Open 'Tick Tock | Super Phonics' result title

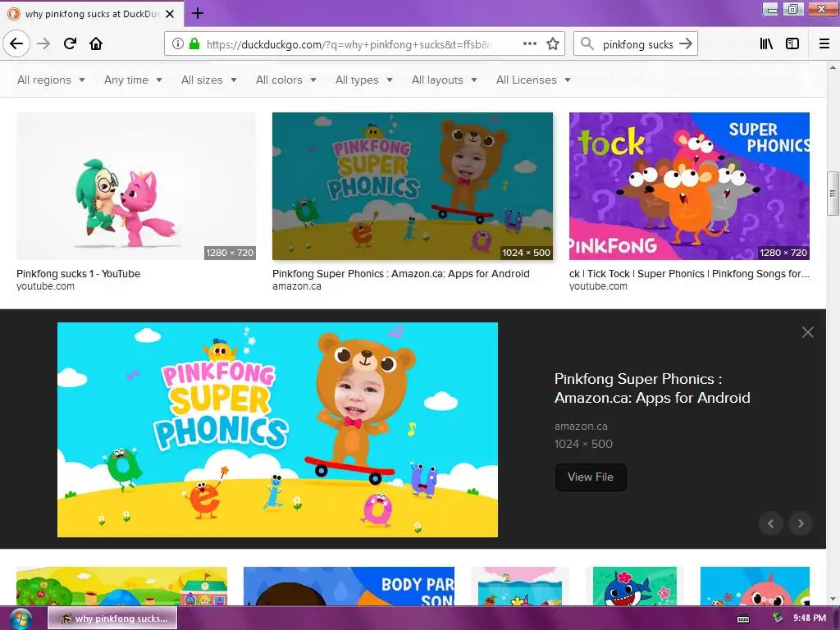[689, 273]
